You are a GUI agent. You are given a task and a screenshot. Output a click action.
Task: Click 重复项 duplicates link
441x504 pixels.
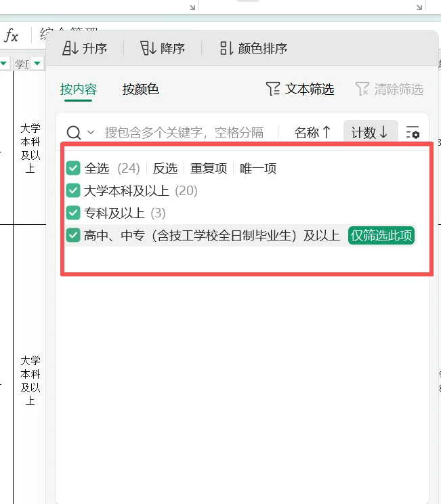tap(209, 169)
